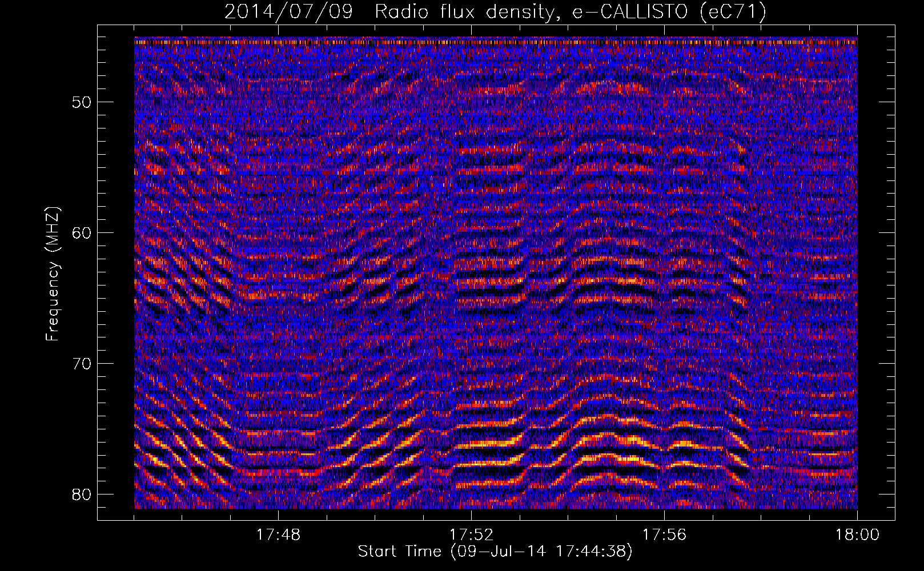Click the 80 MHz frequency tick label

82,494
